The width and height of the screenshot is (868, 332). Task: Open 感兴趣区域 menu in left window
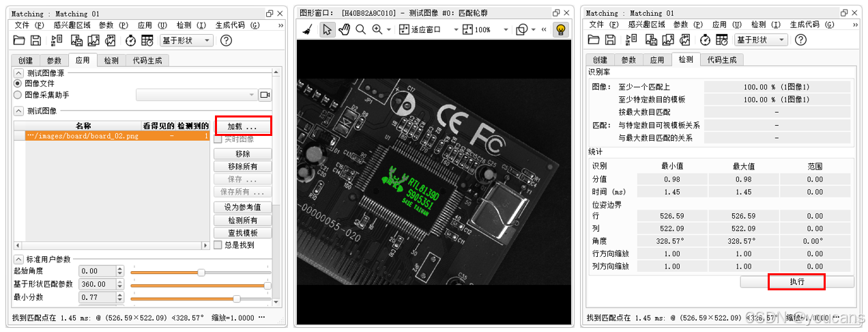pyautogui.click(x=73, y=25)
